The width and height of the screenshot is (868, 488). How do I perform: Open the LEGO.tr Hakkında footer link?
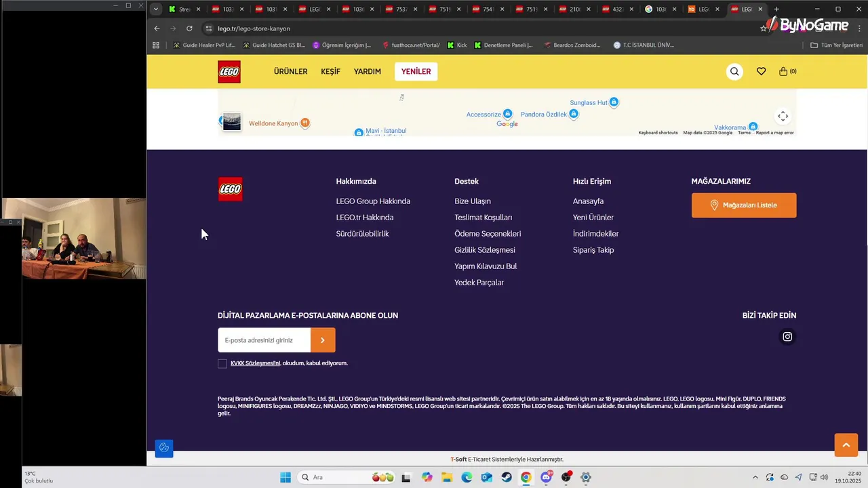coord(364,218)
